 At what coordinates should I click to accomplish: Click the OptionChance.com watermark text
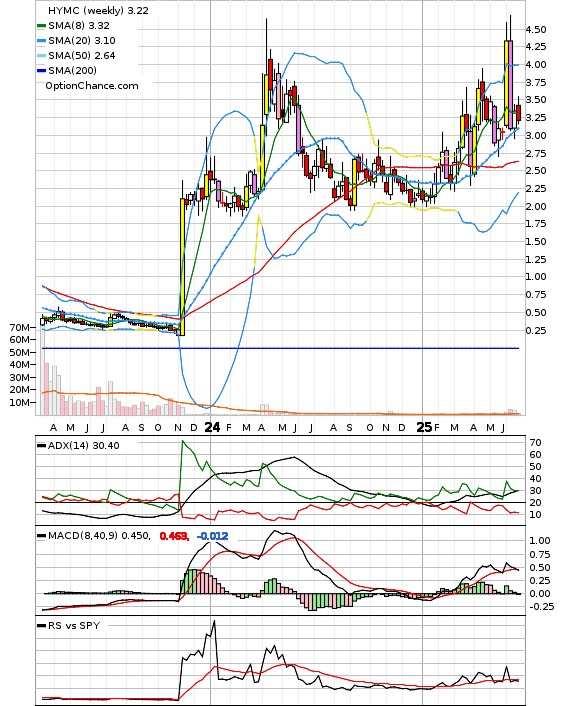[92, 86]
